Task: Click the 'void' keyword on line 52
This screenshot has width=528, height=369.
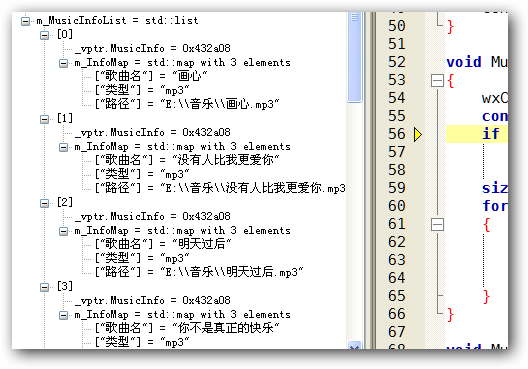Action: click(x=464, y=63)
